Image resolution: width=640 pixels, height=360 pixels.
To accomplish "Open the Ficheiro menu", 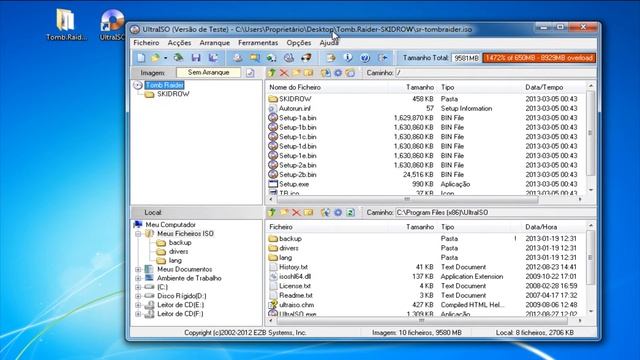I will (x=146, y=43).
